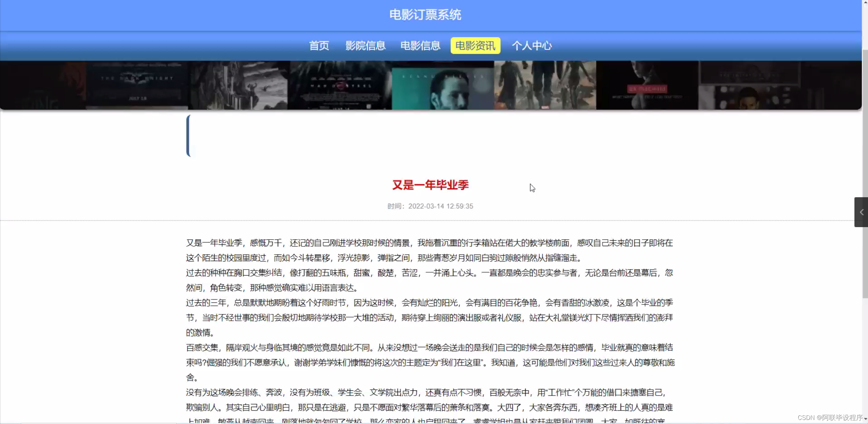The height and width of the screenshot is (424, 868).
Task: Click the Man of Steel poster
Action: click(340, 85)
